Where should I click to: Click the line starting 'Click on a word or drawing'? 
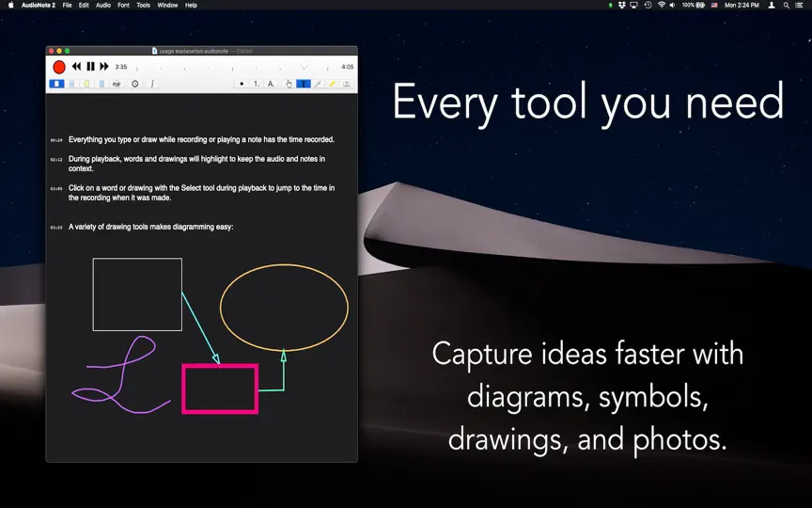[x=201, y=188]
